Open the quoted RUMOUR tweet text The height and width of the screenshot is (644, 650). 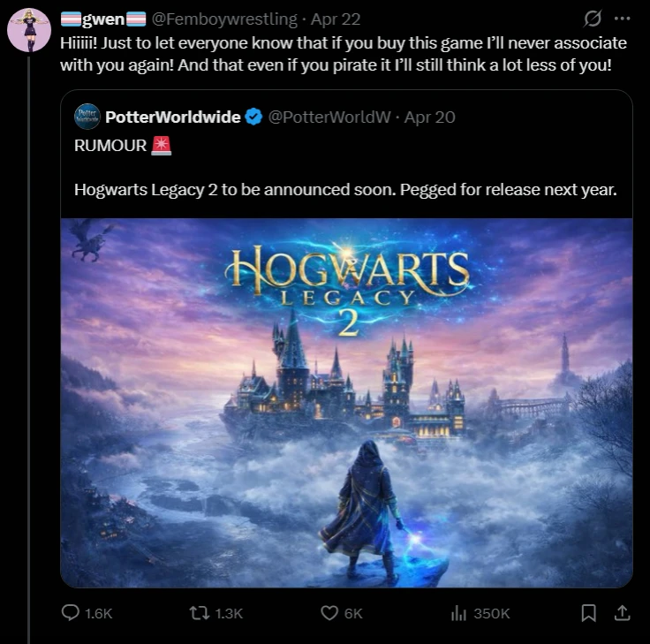[x=344, y=189]
